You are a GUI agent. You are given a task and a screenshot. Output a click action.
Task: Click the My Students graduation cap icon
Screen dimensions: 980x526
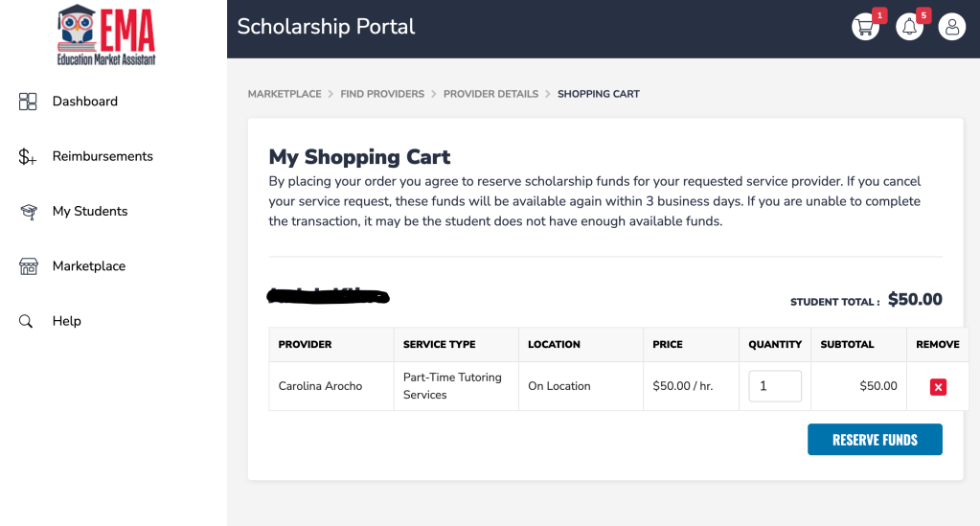click(x=28, y=212)
